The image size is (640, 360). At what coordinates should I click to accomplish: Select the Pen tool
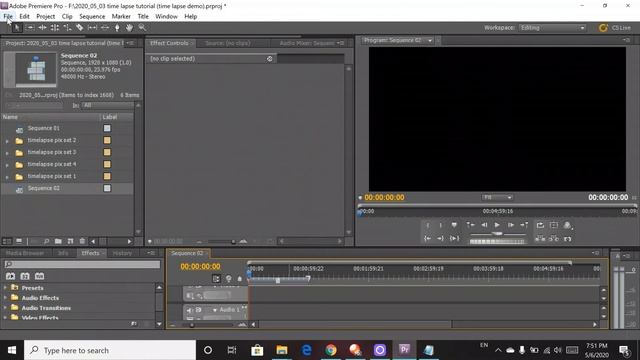click(117, 28)
